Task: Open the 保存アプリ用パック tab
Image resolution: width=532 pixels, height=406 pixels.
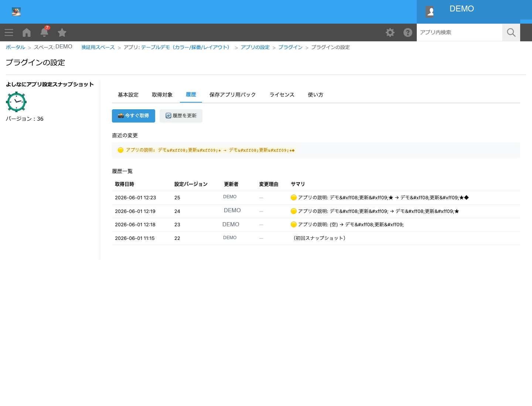Action: tap(233, 95)
